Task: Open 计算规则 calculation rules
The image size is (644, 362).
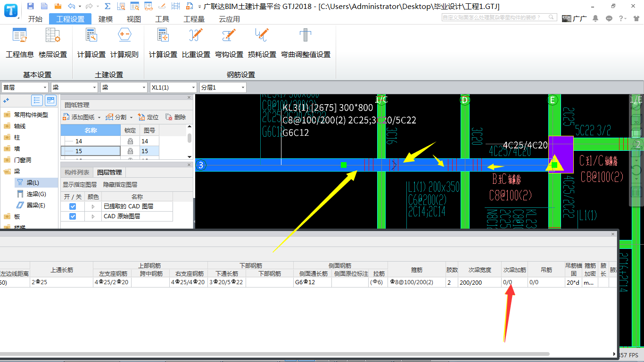Action: click(x=124, y=43)
